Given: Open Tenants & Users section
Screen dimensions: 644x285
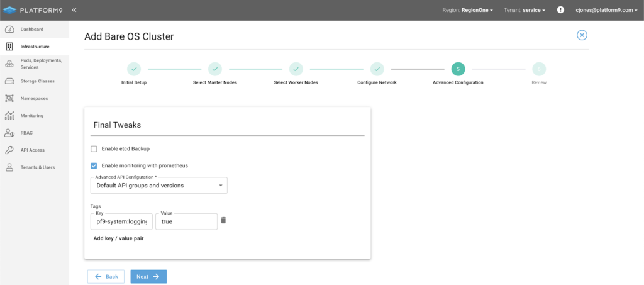Looking at the screenshot, I should pos(37,167).
